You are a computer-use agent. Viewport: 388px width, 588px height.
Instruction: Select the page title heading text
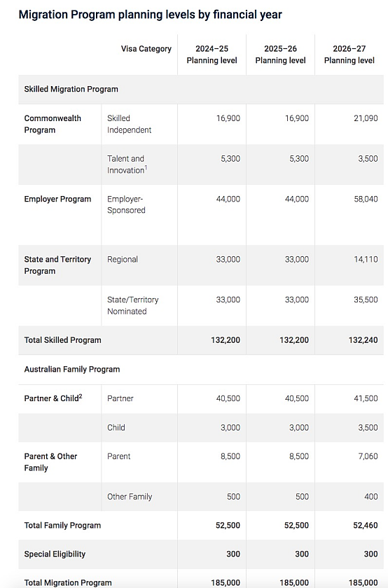pos(150,15)
